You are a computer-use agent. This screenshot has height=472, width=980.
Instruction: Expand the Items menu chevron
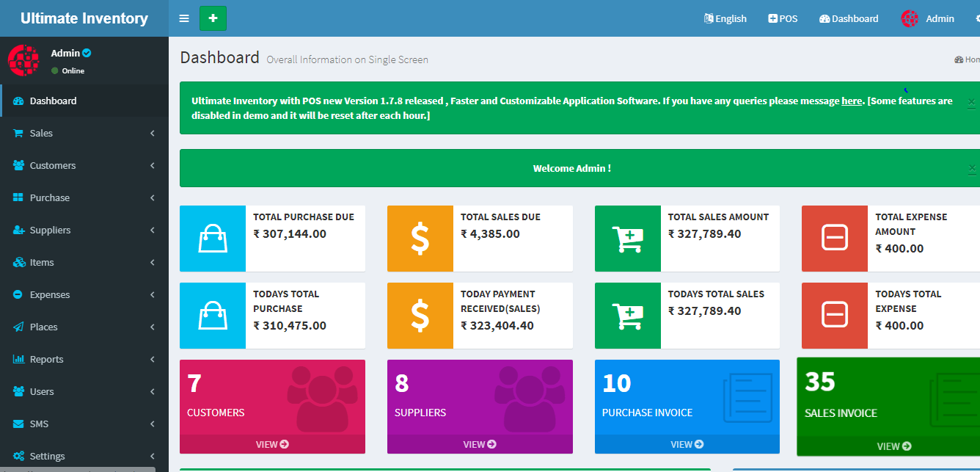[x=153, y=262]
